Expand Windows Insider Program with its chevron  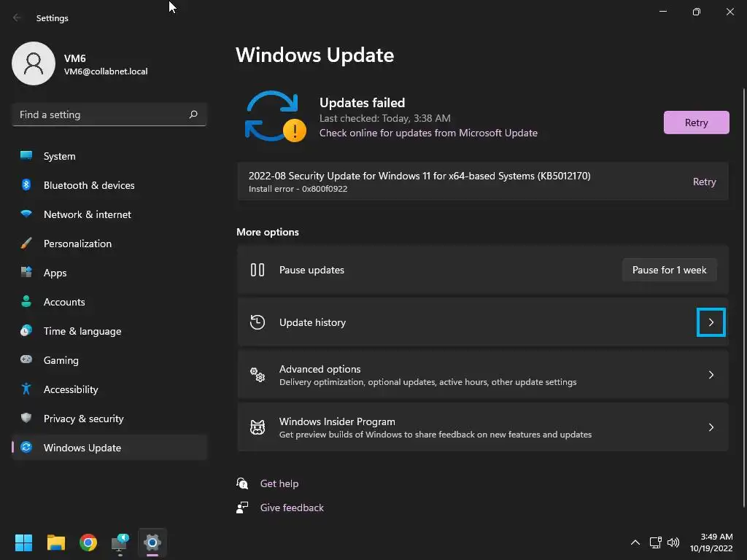pos(711,427)
